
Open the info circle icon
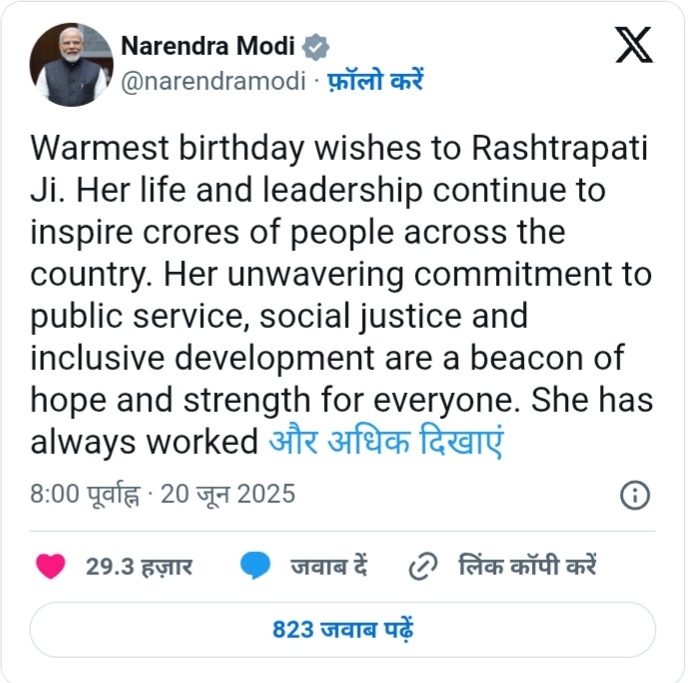tap(635, 494)
